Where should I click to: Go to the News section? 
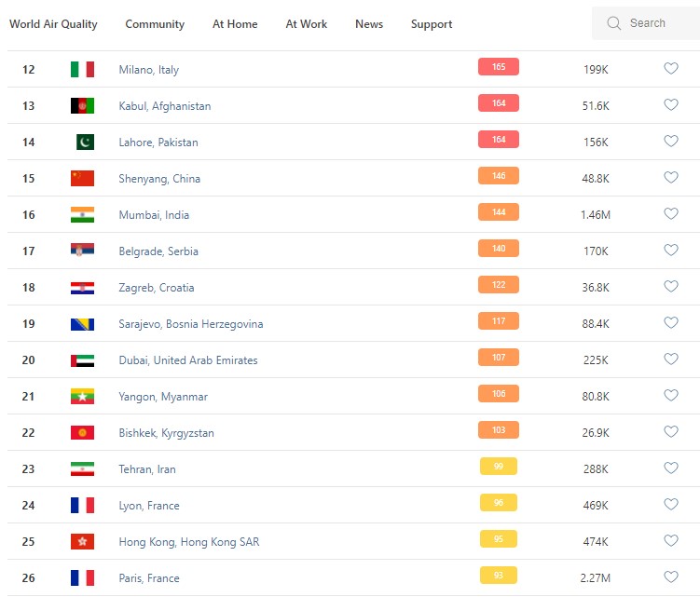[x=369, y=24]
